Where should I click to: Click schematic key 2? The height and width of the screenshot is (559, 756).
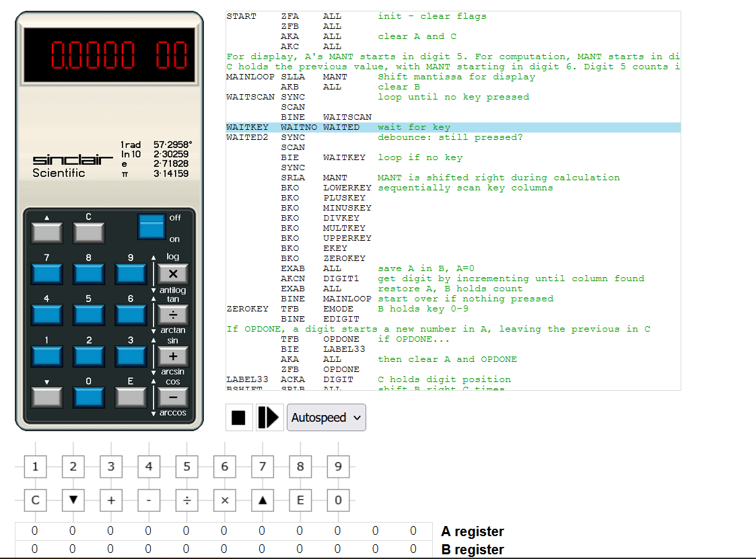(73, 466)
